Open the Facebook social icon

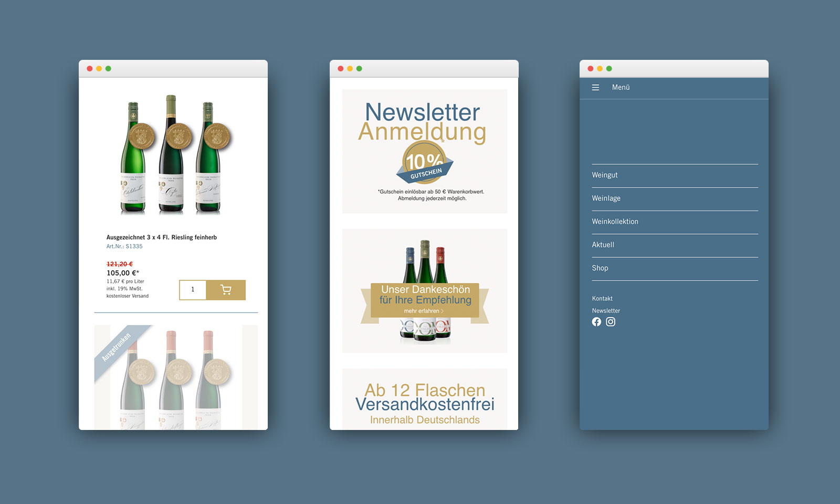click(596, 322)
